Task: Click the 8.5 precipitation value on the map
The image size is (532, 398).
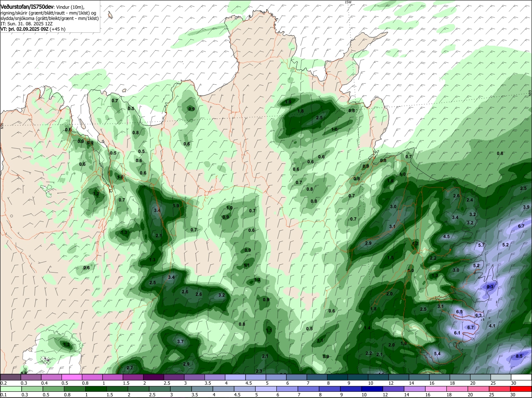Action: pyautogui.click(x=519, y=356)
